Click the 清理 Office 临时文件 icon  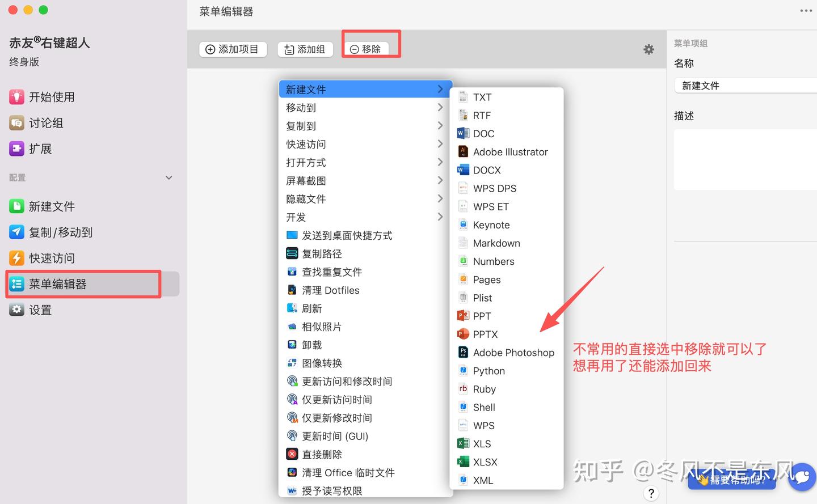292,472
